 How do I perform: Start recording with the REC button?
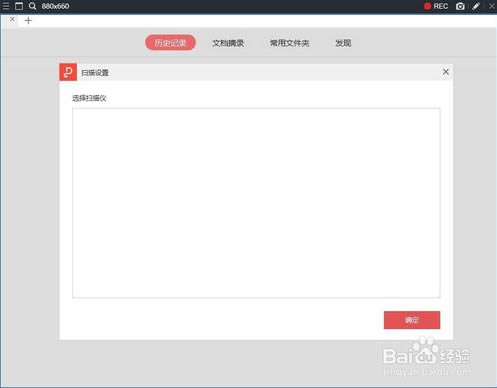[436, 6]
